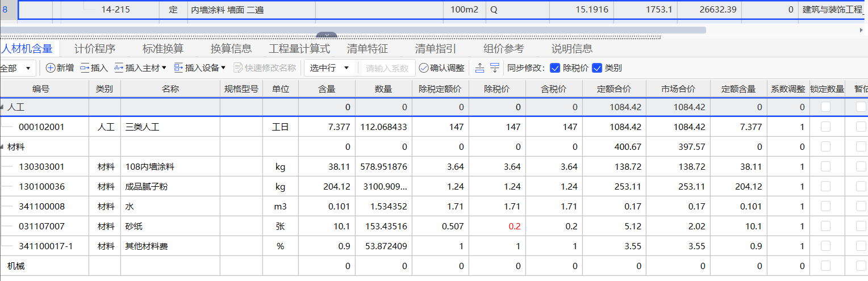The image size is (868, 281).
Task: Click red 0.2 除税价 value for 砂纸
Action: pos(515,226)
